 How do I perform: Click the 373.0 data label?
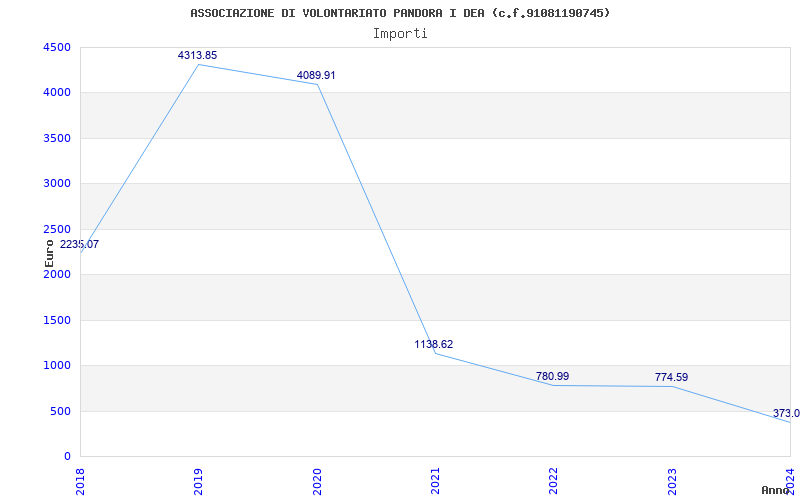click(786, 413)
